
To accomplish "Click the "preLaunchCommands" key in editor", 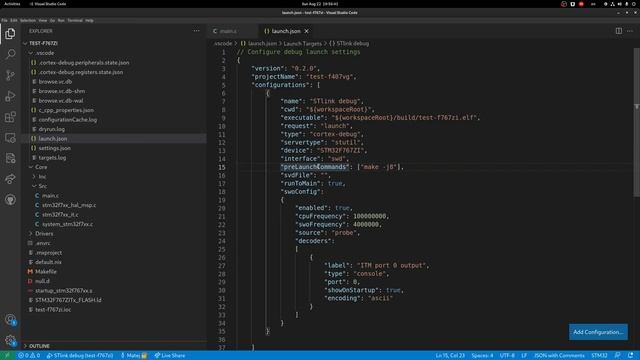I will pyautogui.click(x=315, y=167).
